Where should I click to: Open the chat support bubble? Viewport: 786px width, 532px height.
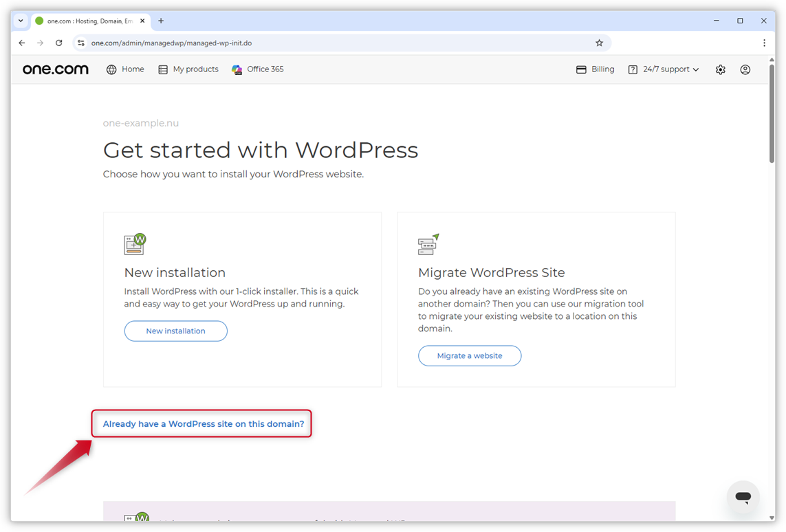[743, 497]
